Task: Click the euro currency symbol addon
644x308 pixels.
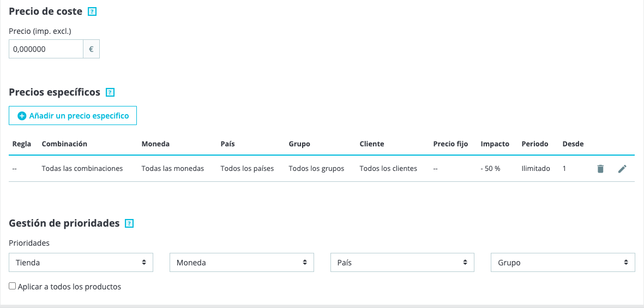Action: tap(91, 49)
